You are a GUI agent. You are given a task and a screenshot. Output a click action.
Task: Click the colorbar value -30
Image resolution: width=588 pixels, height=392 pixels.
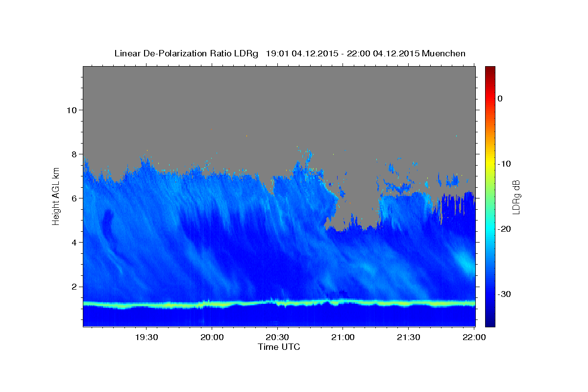(505, 294)
